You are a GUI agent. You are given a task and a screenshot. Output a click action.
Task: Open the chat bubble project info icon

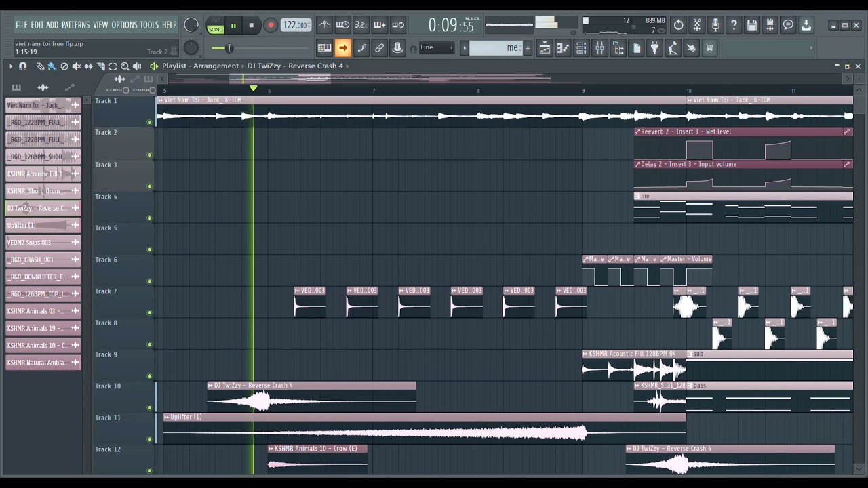(x=788, y=25)
